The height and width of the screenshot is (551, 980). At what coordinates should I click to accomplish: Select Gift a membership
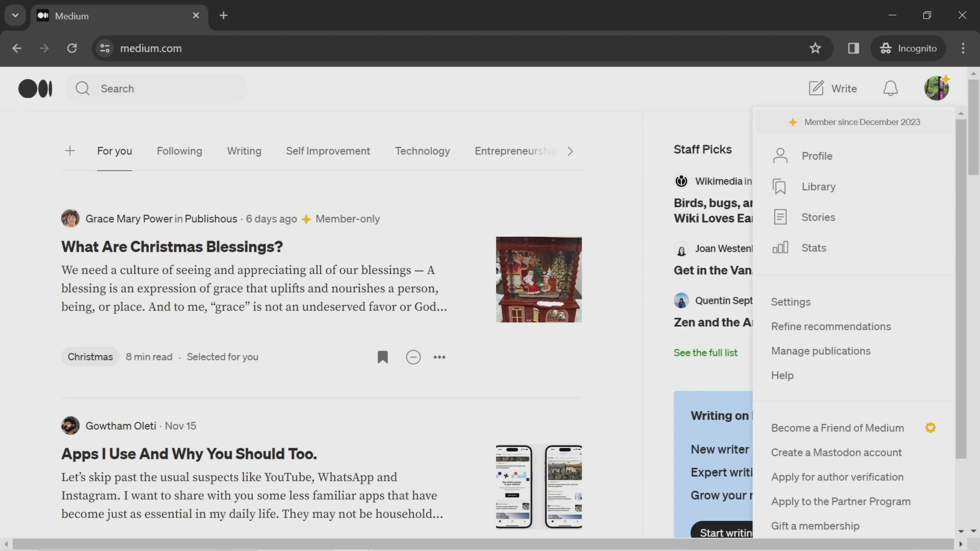815,526
